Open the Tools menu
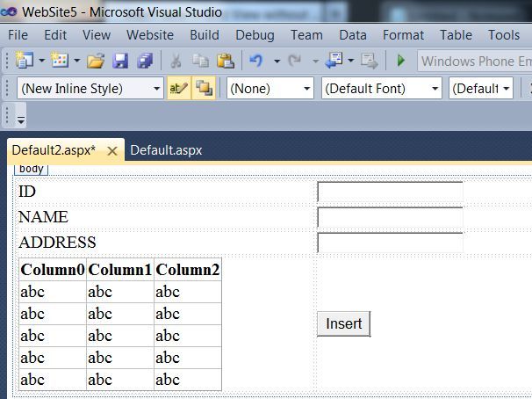532x399 pixels. [x=504, y=35]
